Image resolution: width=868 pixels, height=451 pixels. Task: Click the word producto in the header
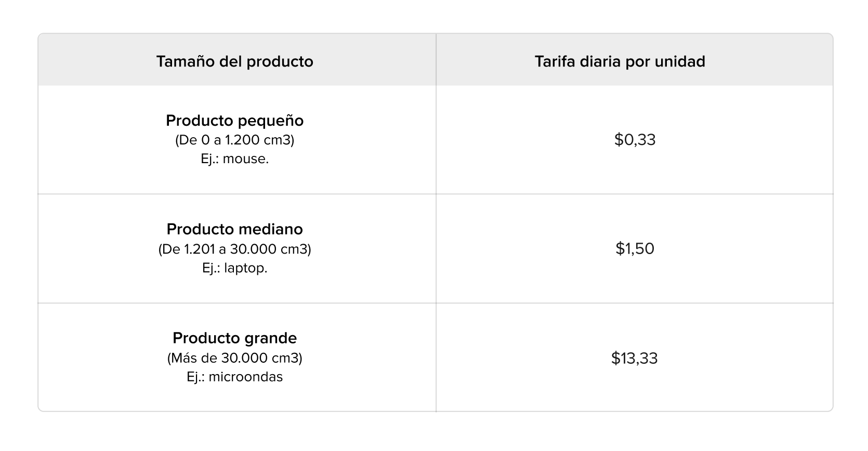280,62
